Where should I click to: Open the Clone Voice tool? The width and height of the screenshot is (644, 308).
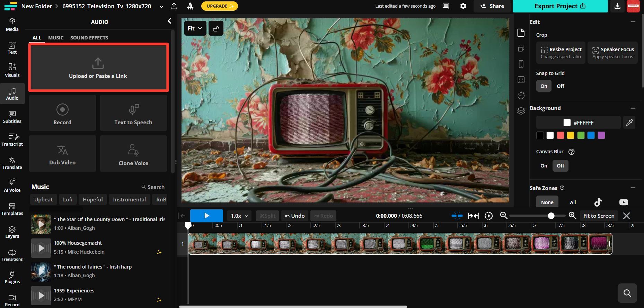coord(133,154)
